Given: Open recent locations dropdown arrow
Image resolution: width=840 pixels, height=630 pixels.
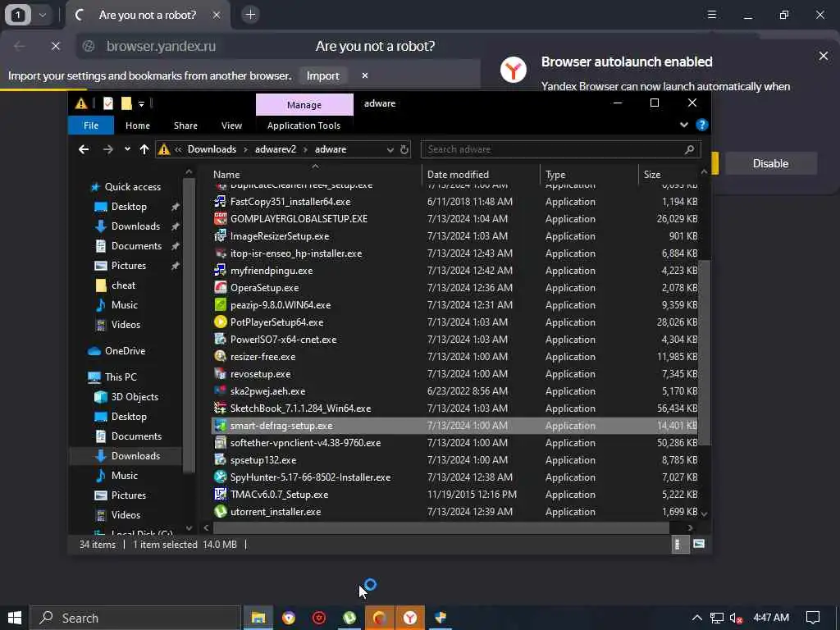Looking at the screenshot, I should click(127, 149).
